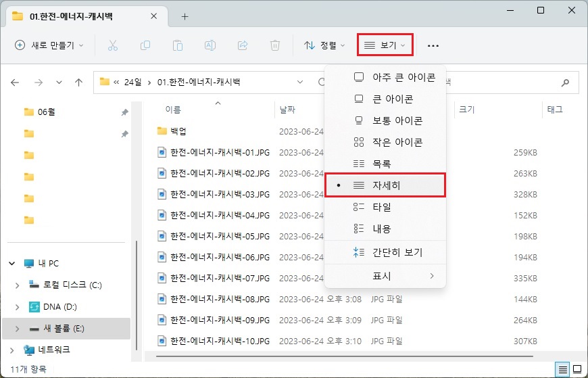
Task: Go up one folder level arrow
Action: click(x=78, y=82)
